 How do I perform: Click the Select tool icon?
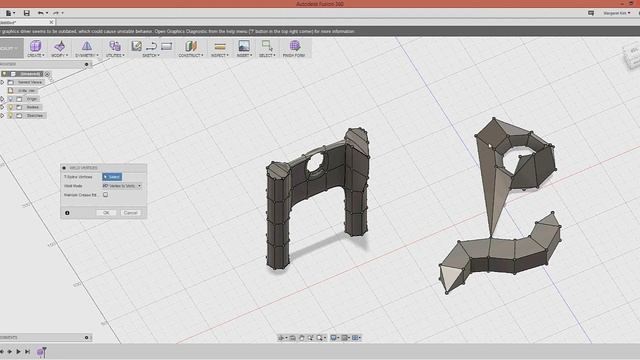(267, 46)
